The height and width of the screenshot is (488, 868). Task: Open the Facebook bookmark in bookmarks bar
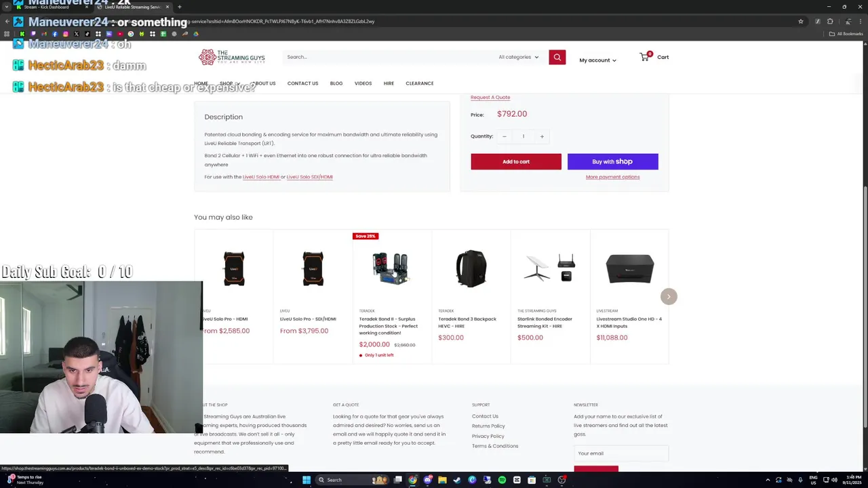tap(54, 34)
